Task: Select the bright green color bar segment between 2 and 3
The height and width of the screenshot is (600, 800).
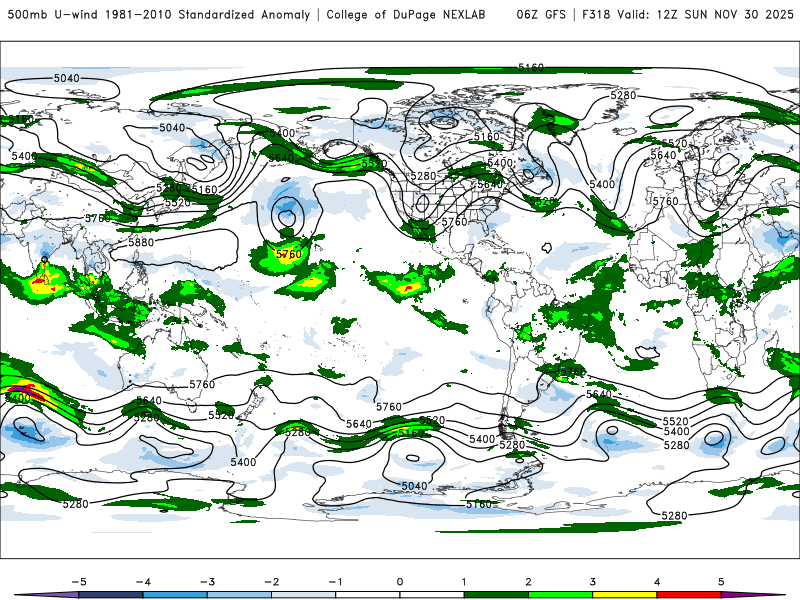Action: tap(560, 595)
